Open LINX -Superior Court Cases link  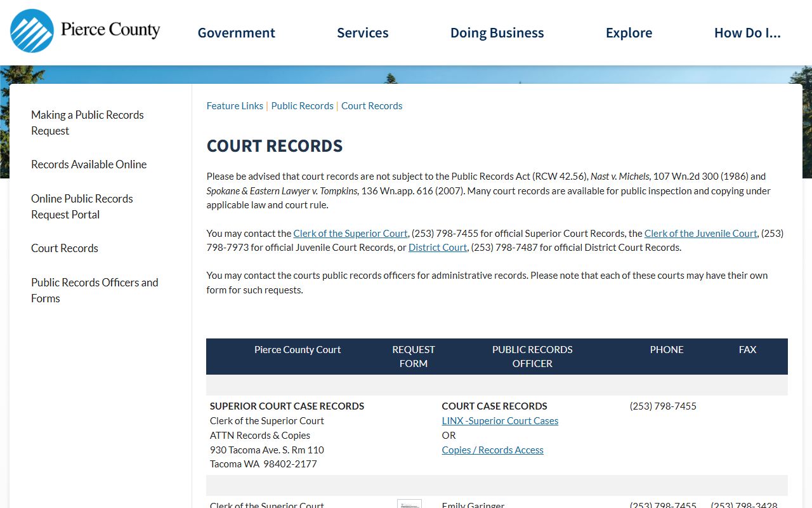pos(500,421)
